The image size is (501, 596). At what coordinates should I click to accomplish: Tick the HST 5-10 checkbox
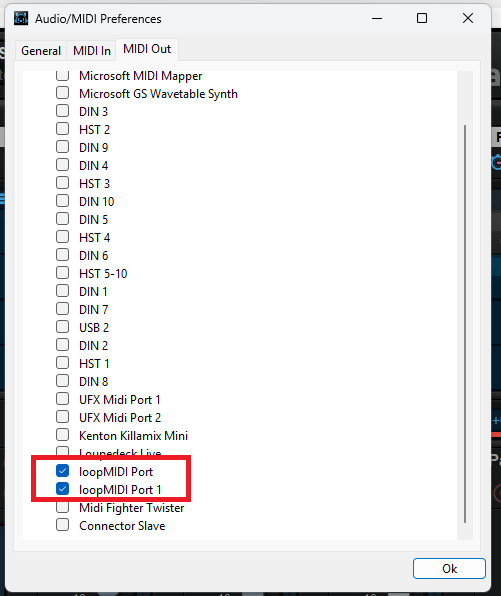[62, 273]
